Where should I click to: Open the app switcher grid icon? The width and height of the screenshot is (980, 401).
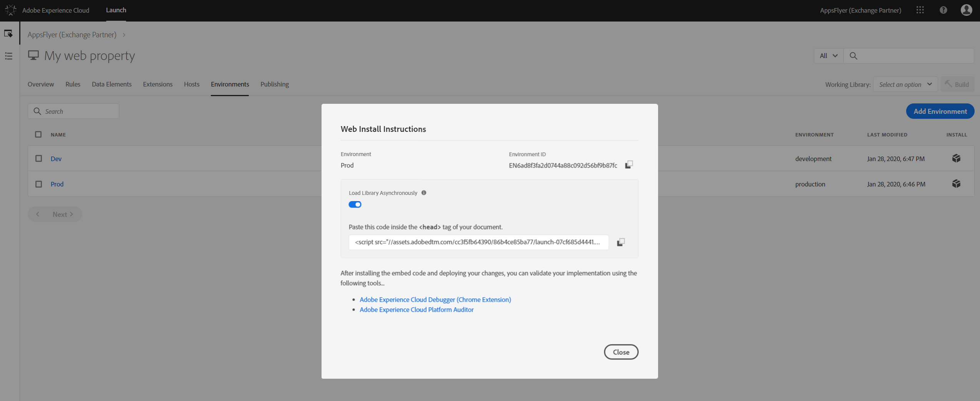[920, 10]
